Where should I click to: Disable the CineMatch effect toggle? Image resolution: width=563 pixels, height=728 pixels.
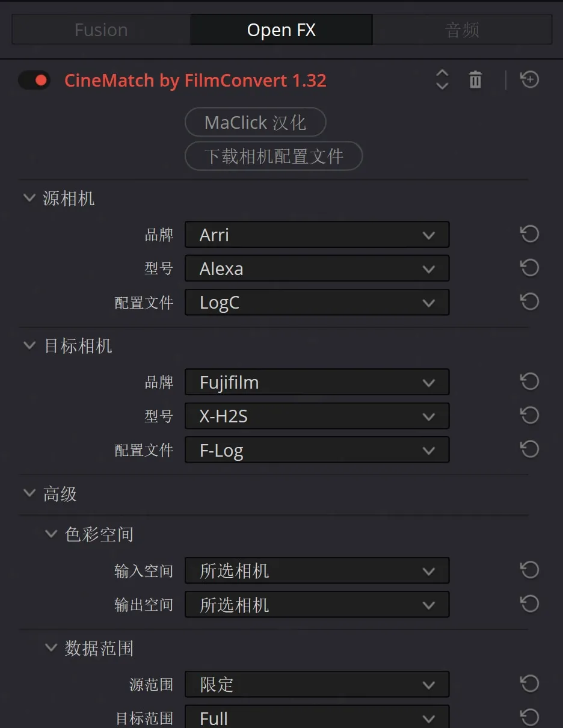(34, 80)
